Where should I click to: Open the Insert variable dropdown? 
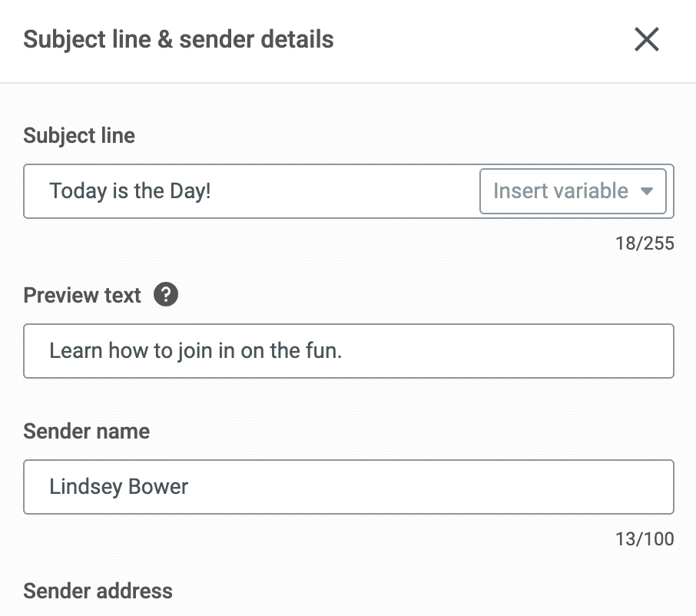(572, 191)
